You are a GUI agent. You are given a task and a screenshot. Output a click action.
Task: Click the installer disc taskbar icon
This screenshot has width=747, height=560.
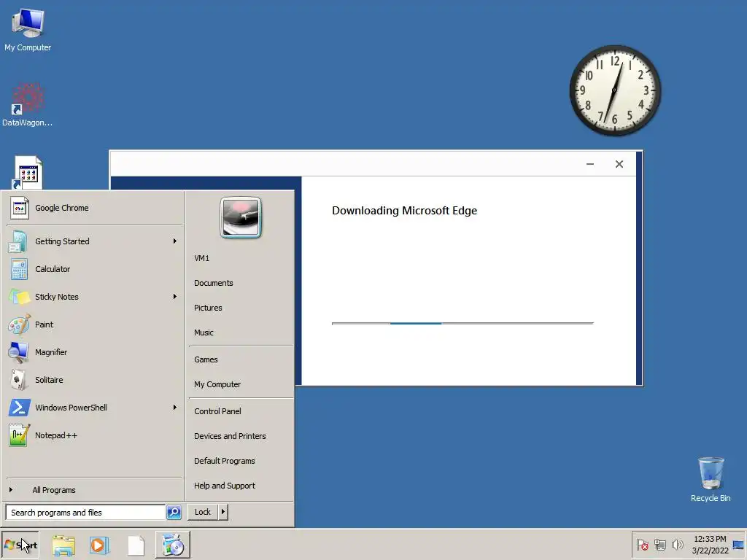coord(172,545)
